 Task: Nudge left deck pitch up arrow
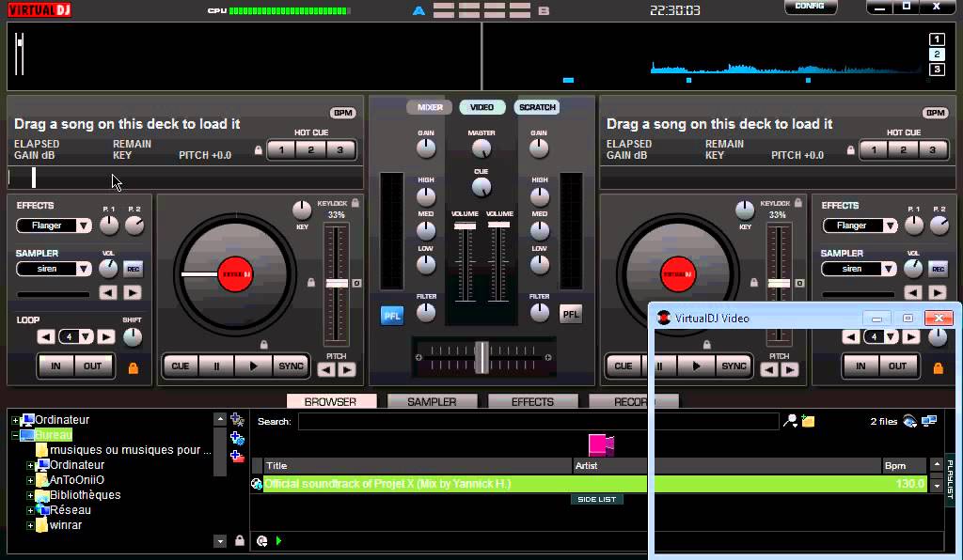pos(346,370)
